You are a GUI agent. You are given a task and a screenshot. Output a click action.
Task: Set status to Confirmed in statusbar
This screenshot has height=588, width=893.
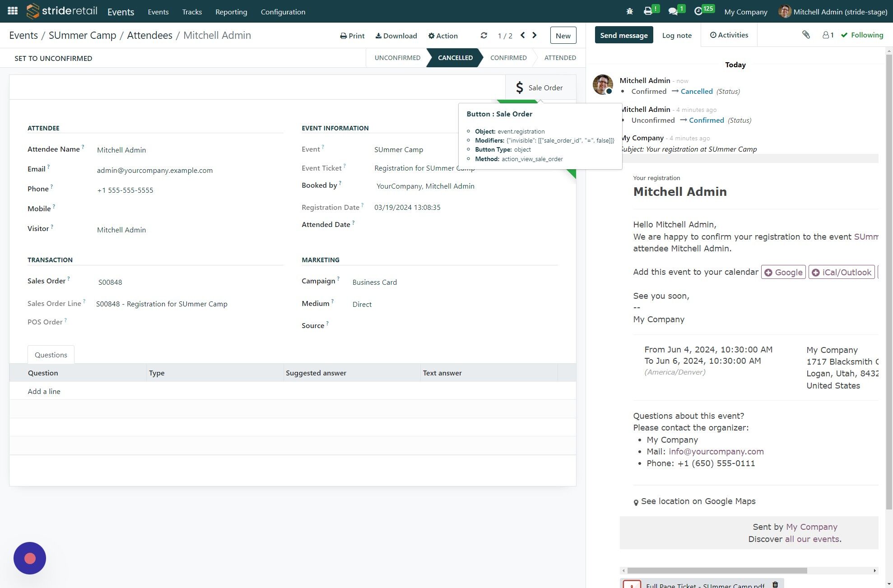508,58
